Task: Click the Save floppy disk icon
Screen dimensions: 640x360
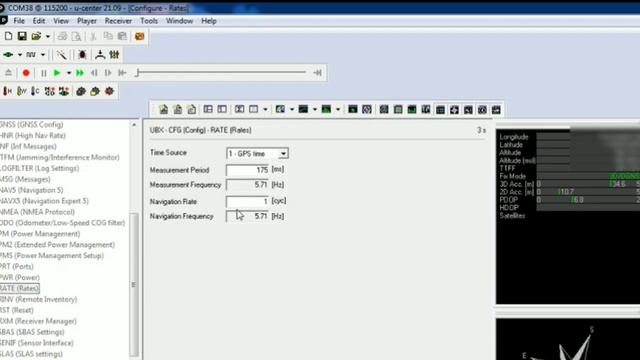Action: tap(22, 36)
